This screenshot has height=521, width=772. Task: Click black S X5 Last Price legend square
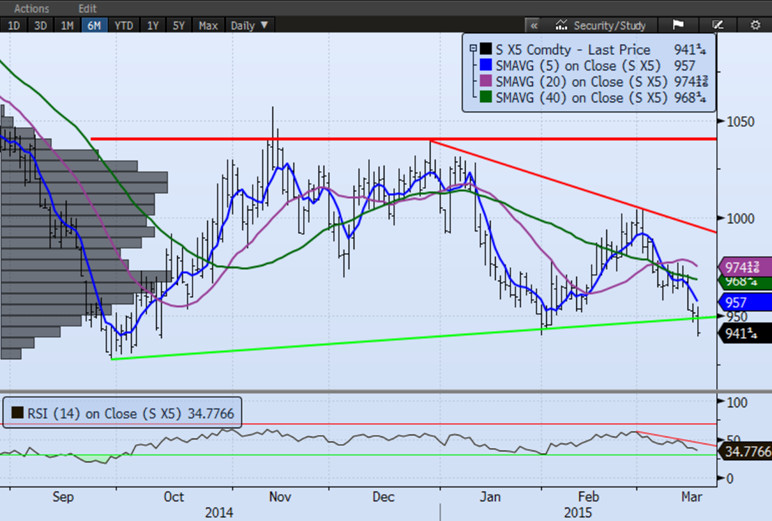[x=485, y=50]
